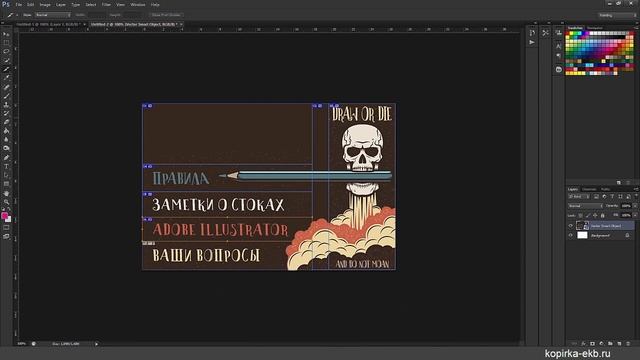The height and width of the screenshot is (360, 640).
Task: Open the layer blend mode dropdown
Action: click(x=585, y=206)
